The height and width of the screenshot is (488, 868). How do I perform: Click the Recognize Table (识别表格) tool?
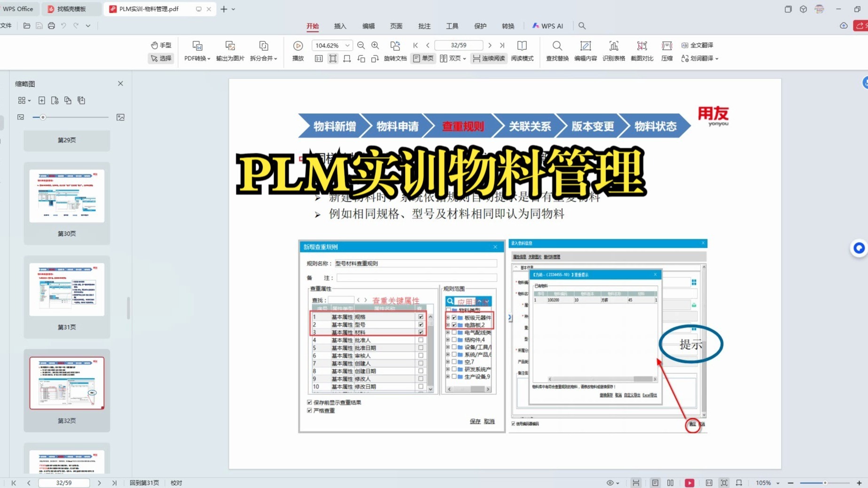614,51
